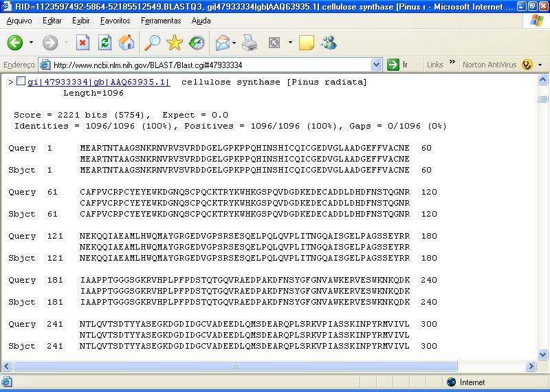
Task: Click the horizontal scrollbar right arrow
Action: (x=531, y=367)
